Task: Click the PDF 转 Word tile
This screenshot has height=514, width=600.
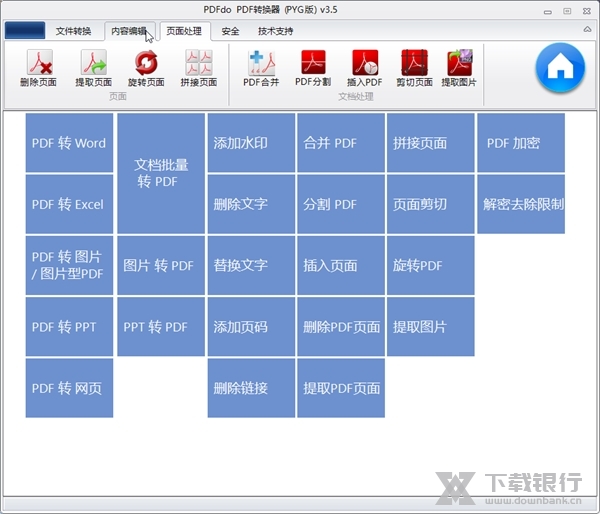Action: click(69, 143)
